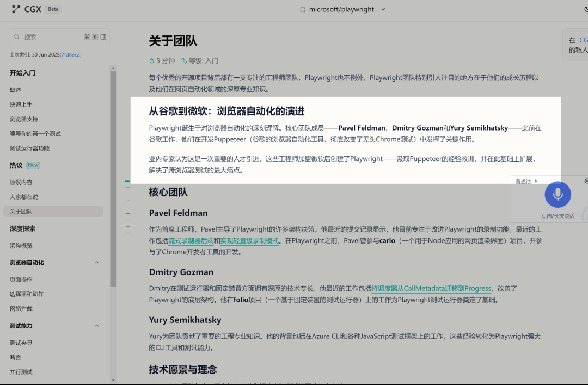This screenshot has height=385, width=588.
Task: Collapse the 测试能力 section
Action: coord(97,326)
